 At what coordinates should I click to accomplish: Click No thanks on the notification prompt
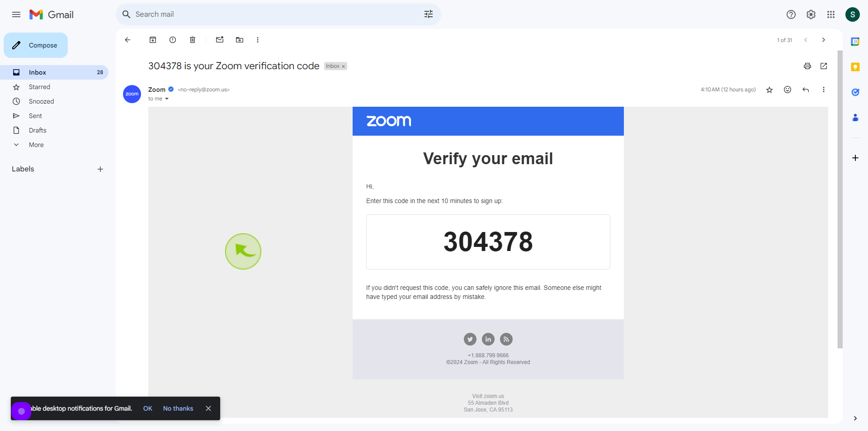[x=178, y=408]
